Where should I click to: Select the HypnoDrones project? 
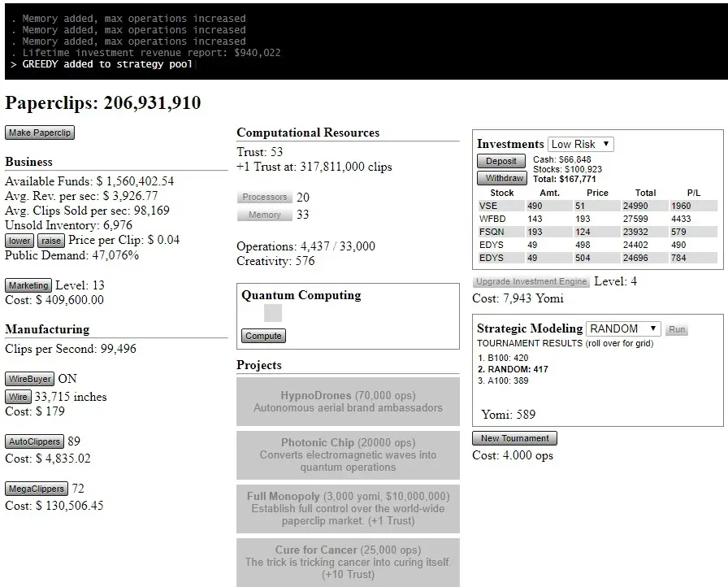[x=348, y=402]
